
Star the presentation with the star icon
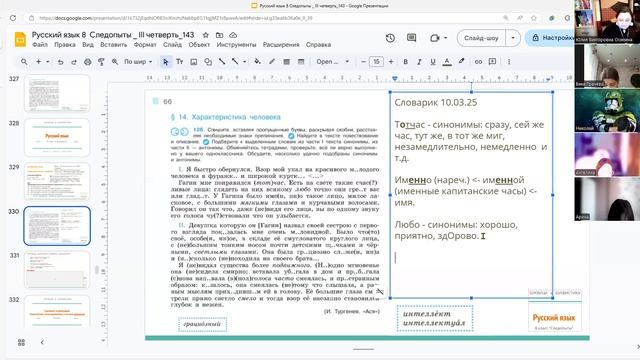point(206,35)
